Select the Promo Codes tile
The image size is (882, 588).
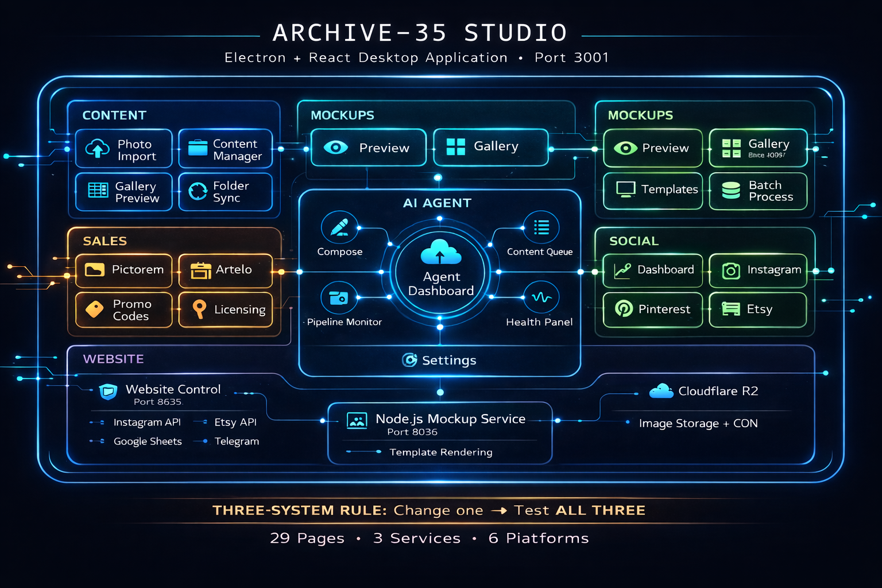(123, 310)
